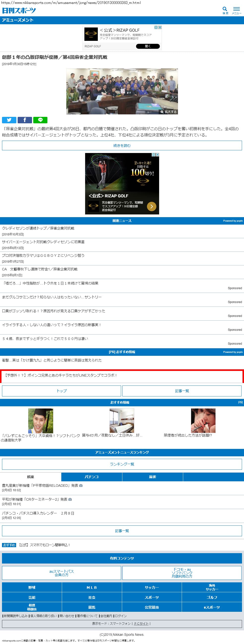The image size is (244, 644).
Task: Click the yellow arrow in RIZAP ad
Action: tap(151, 206)
